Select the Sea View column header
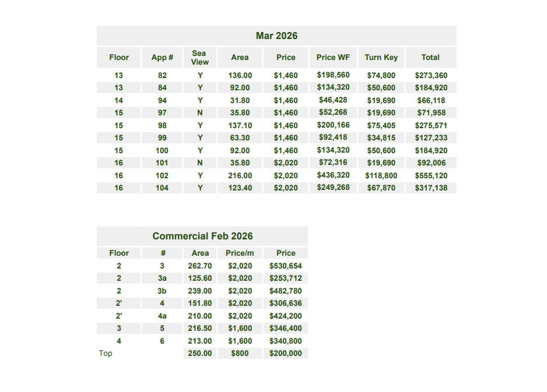547x392 pixels. [x=199, y=57]
